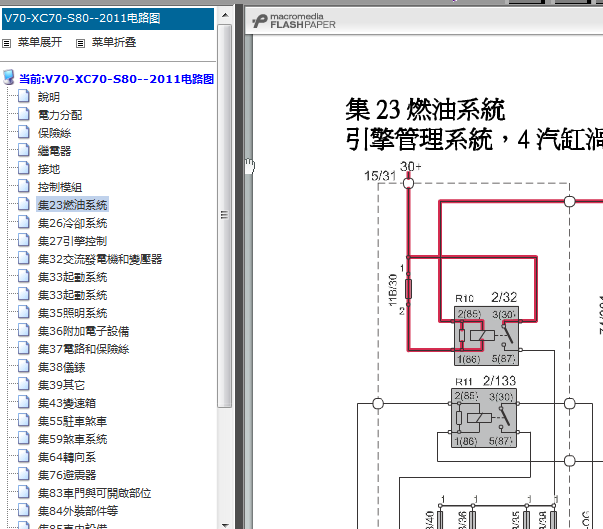Open 集27引擎控制 page

pos(72,241)
